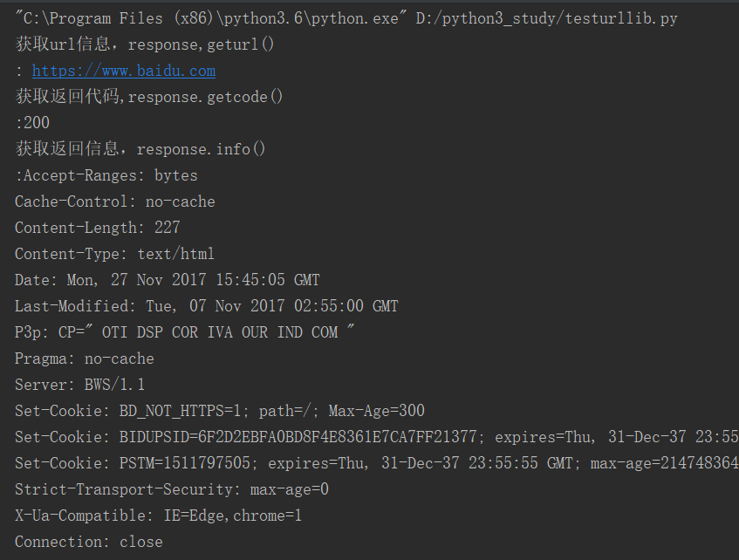Click the response.geturl() output line
The width and height of the screenshot is (739, 560).
click(145, 44)
